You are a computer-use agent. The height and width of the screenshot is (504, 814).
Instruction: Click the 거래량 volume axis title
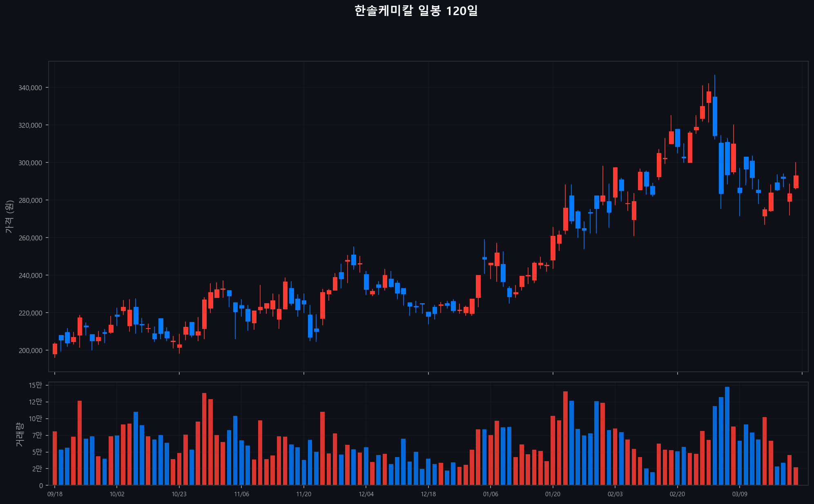20,434
